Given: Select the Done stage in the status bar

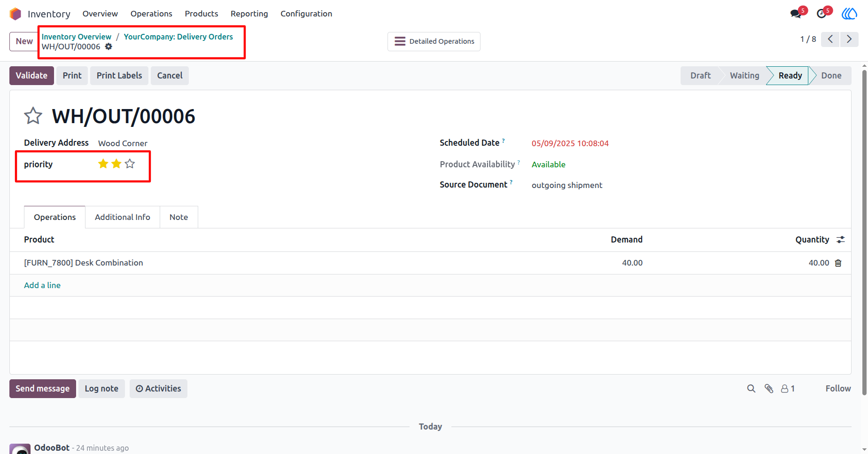Looking at the screenshot, I should [x=831, y=76].
